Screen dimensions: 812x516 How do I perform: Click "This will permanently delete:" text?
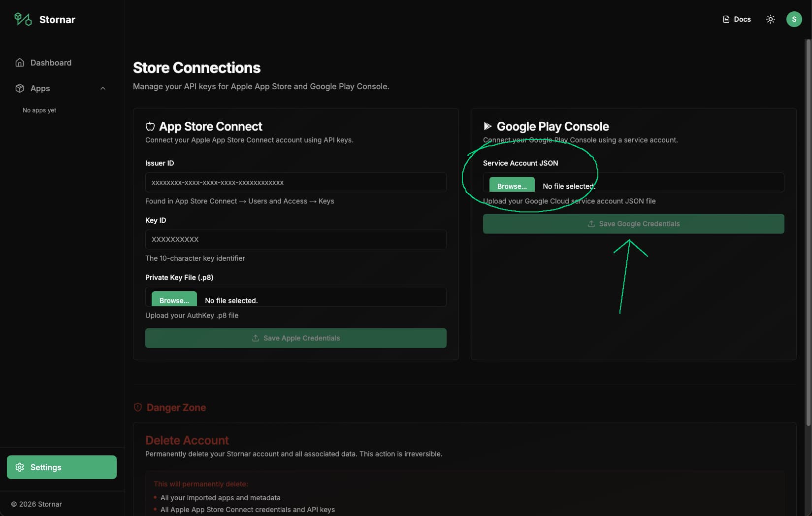tap(201, 484)
